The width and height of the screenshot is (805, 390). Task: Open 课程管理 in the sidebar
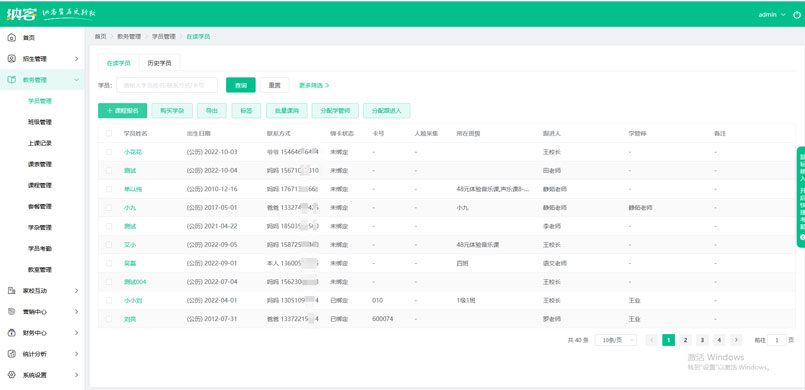click(40, 185)
